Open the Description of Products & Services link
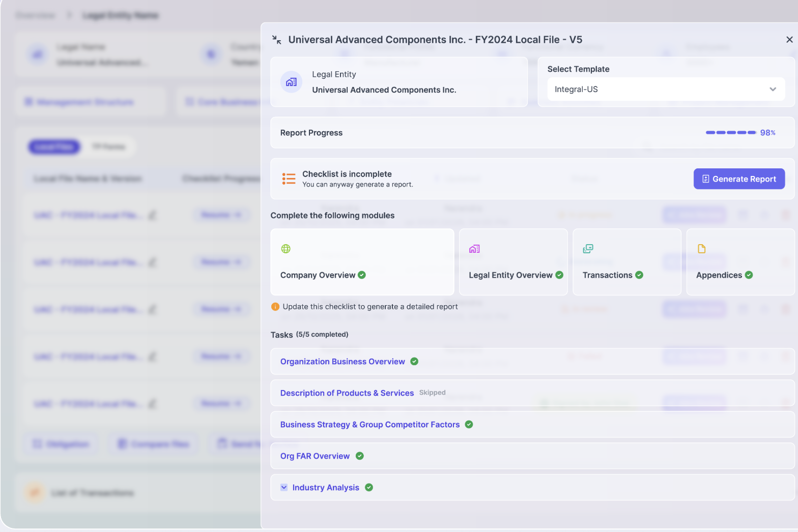The height and width of the screenshot is (532, 798). pyautogui.click(x=347, y=393)
